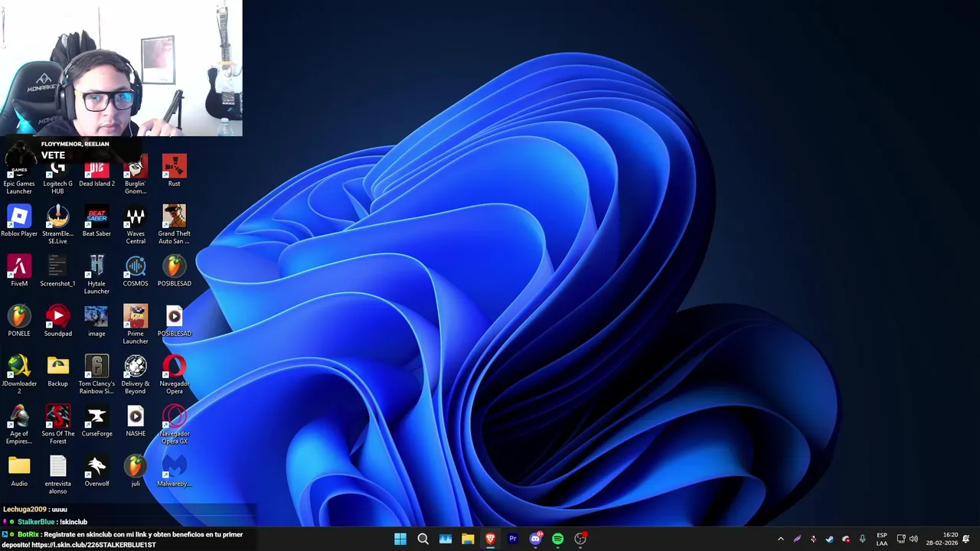Image resolution: width=980 pixels, height=551 pixels.
Task: Open taskbar Search
Action: (423, 539)
